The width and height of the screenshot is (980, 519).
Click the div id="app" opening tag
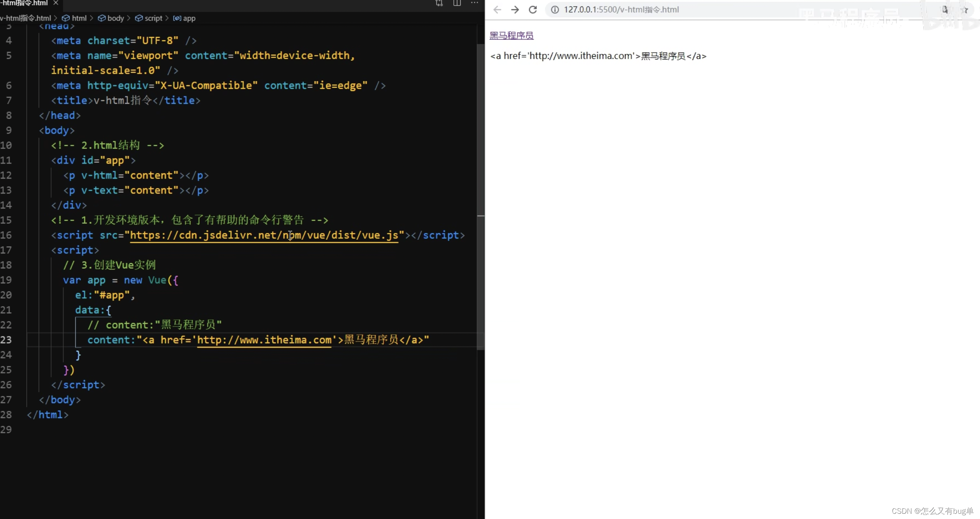click(93, 161)
